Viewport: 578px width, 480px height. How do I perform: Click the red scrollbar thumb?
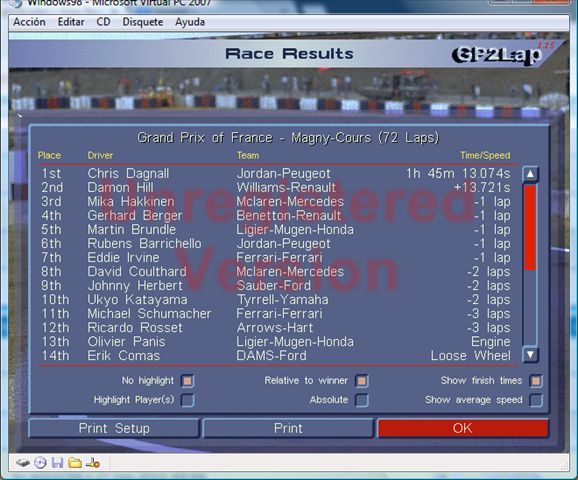[x=530, y=227]
